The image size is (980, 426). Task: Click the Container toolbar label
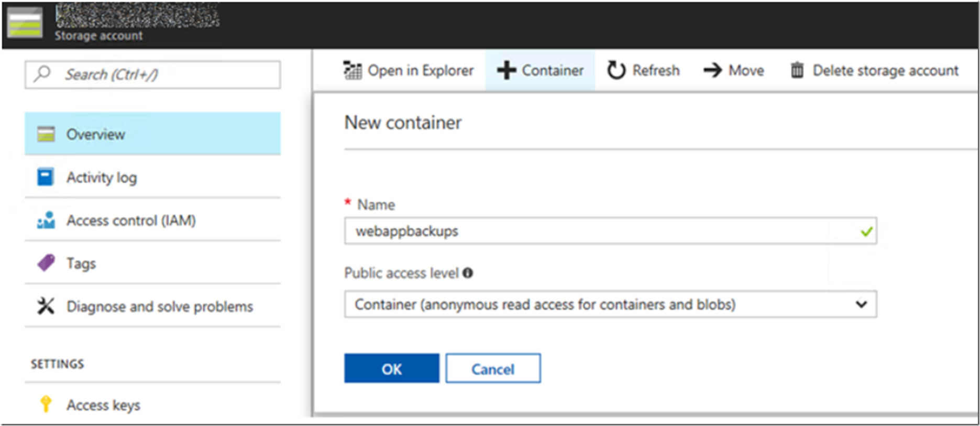coord(553,70)
